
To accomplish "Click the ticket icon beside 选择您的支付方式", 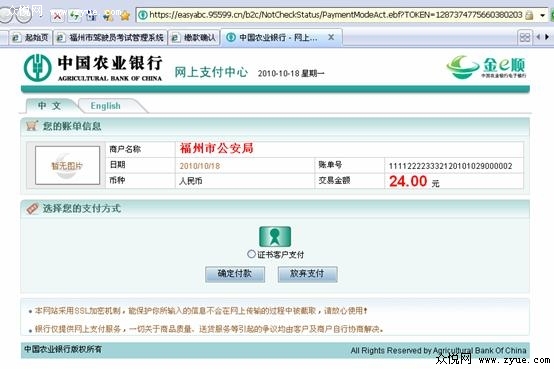I will pyautogui.click(x=32, y=209).
